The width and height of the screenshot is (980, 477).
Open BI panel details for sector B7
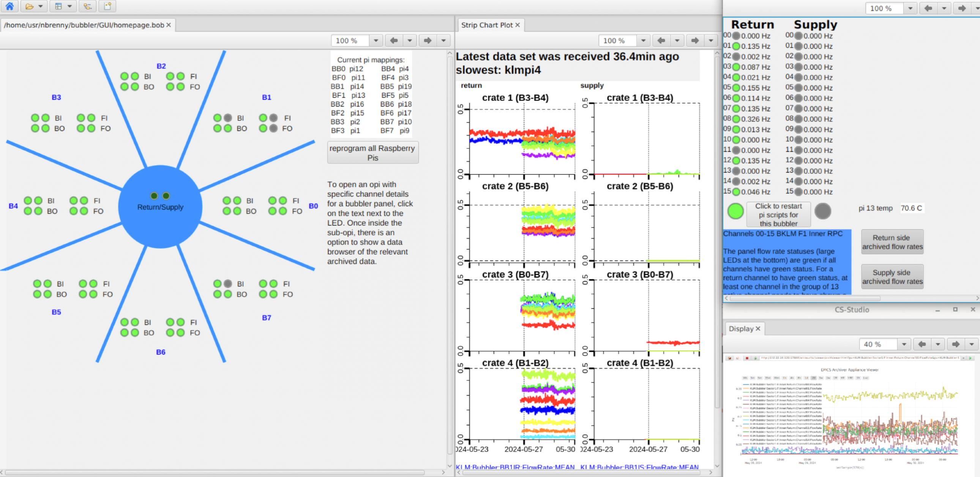point(240,284)
